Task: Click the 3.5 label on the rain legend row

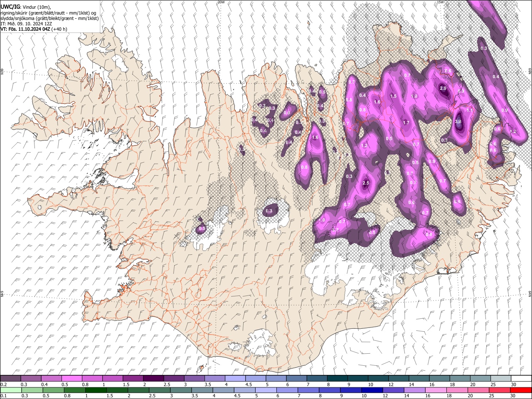Action: 194,396
